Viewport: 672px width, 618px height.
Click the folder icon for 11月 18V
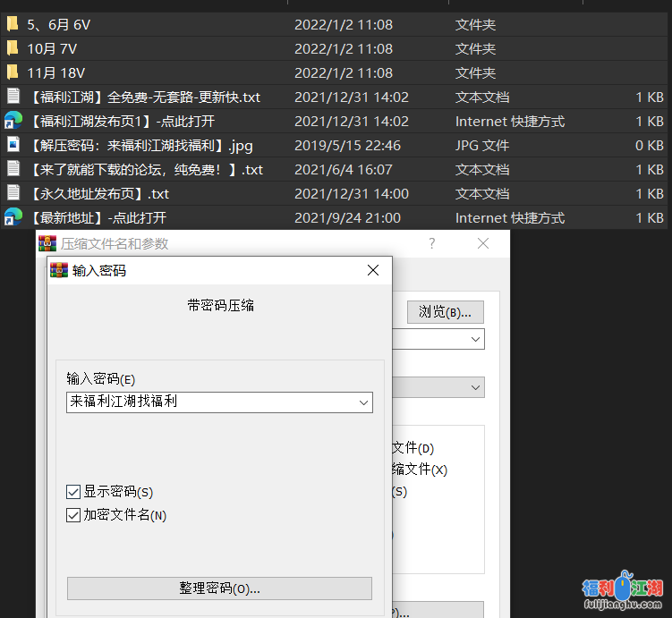coord(13,72)
